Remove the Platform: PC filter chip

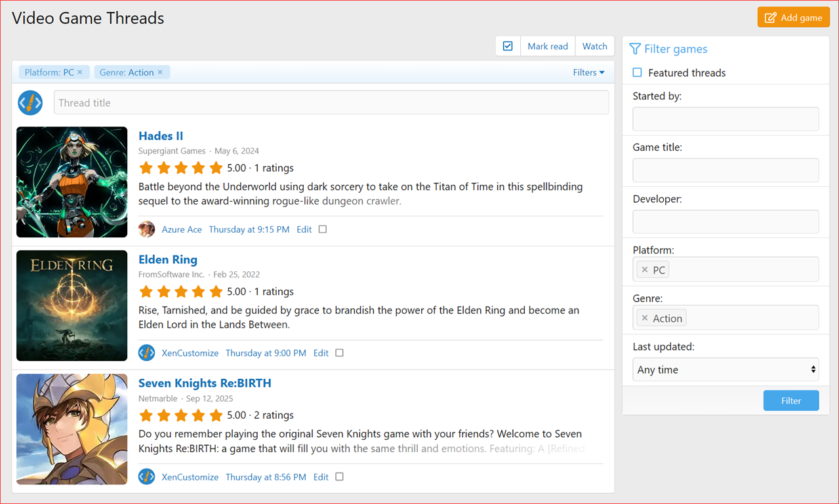pos(80,72)
